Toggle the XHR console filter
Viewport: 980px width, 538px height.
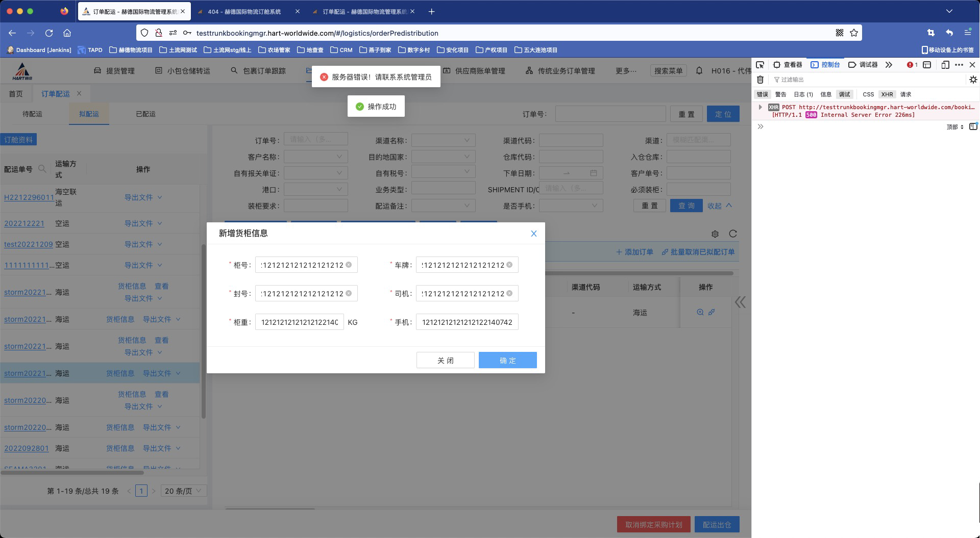click(x=887, y=94)
